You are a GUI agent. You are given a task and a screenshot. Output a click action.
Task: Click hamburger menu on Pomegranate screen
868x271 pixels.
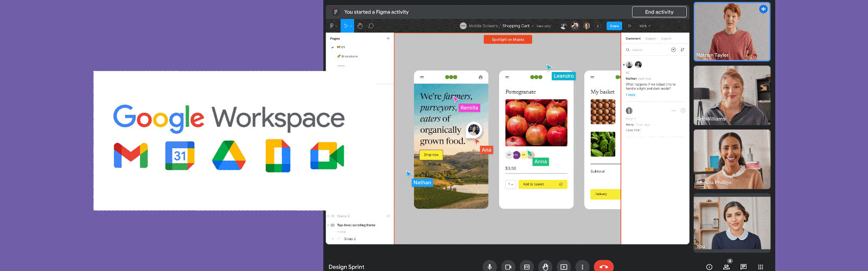click(507, 77)
